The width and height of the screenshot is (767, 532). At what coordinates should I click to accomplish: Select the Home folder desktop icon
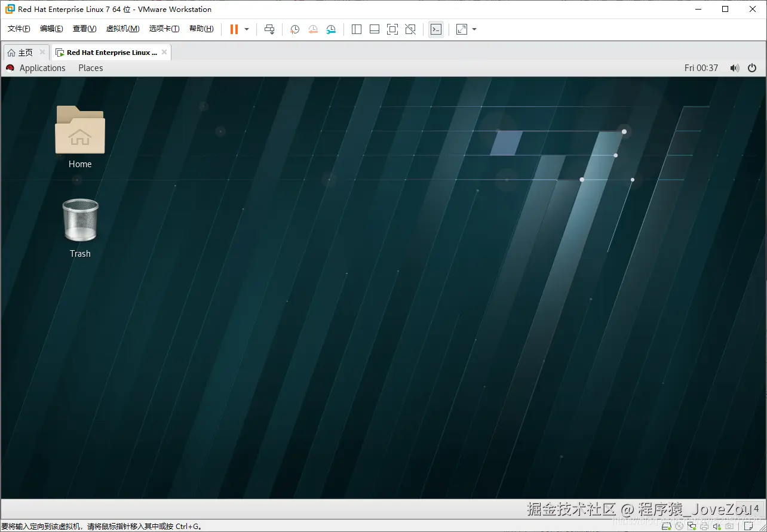(x=80, y=137)
